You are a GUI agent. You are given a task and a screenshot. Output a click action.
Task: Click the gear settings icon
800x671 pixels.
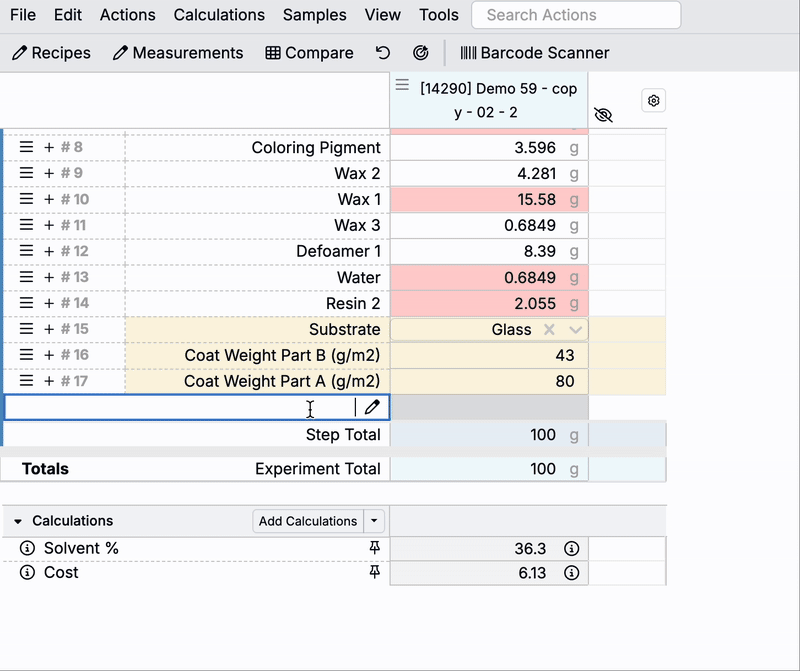(x=654, y=101)
